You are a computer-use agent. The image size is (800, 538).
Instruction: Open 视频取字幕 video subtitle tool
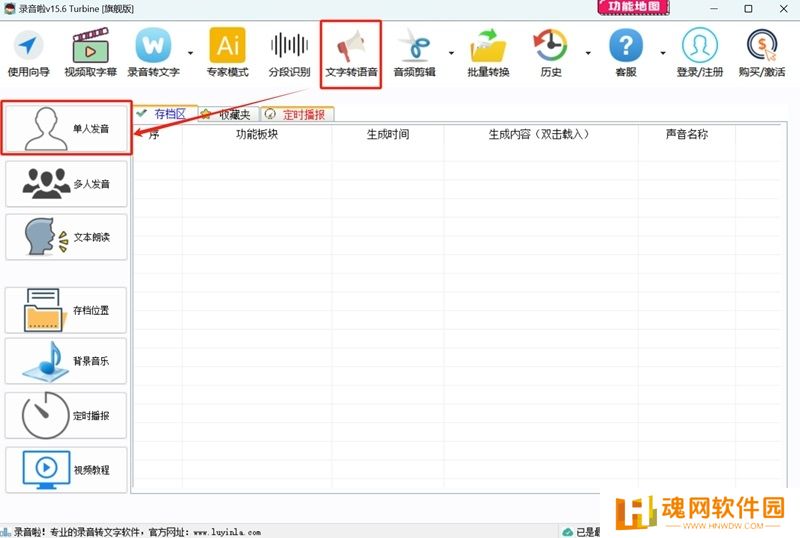[x=90, y=54]
